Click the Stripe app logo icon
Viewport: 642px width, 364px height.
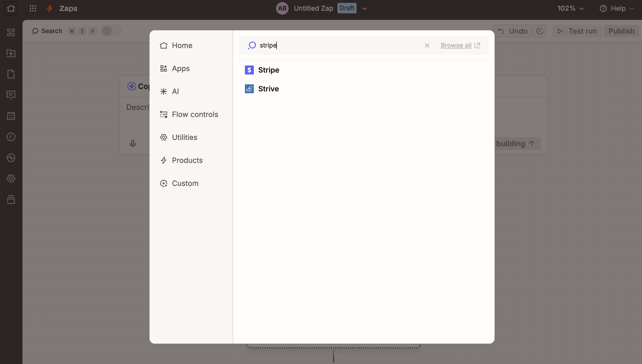coord(249,70)
